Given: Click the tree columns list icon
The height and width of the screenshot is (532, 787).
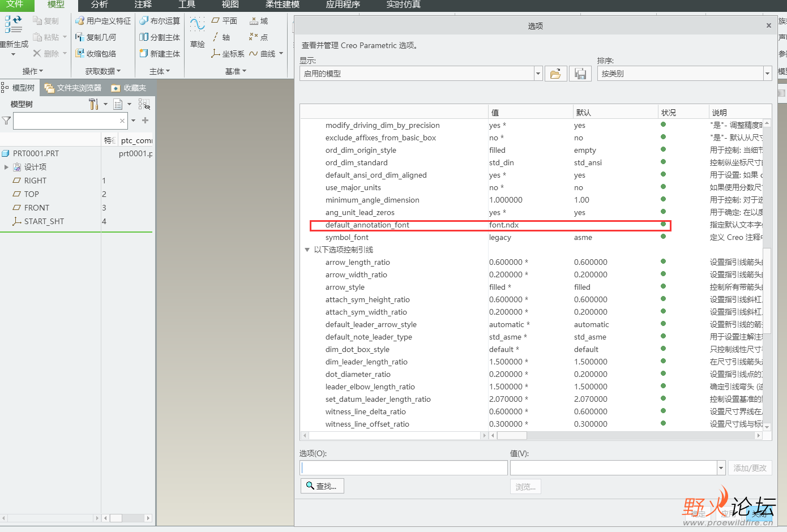Looking at the screenshot, I should pos(118,104).
